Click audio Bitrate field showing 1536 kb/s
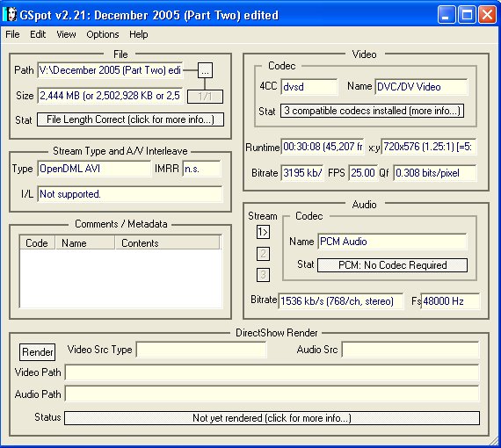Image resolution: width=501 pixels, height=448 pixels. (x=341, y=301)
